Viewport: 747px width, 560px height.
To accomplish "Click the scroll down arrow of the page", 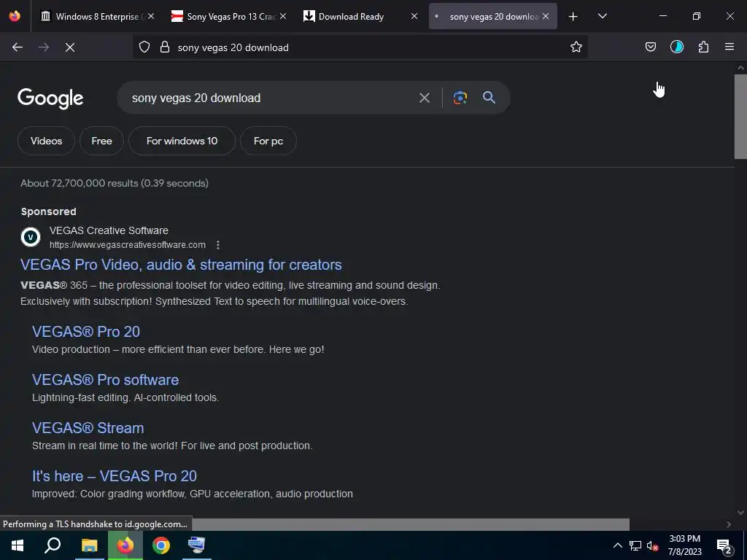I will click(740, 513).
